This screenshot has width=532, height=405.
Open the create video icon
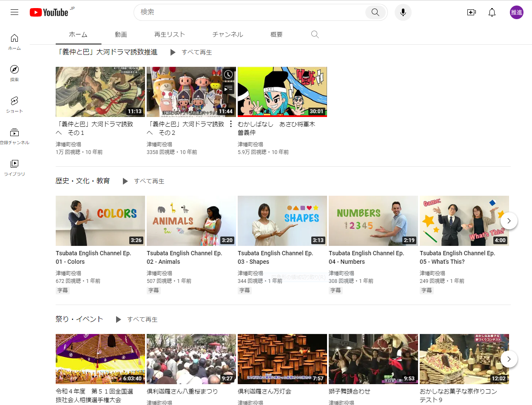471,12
